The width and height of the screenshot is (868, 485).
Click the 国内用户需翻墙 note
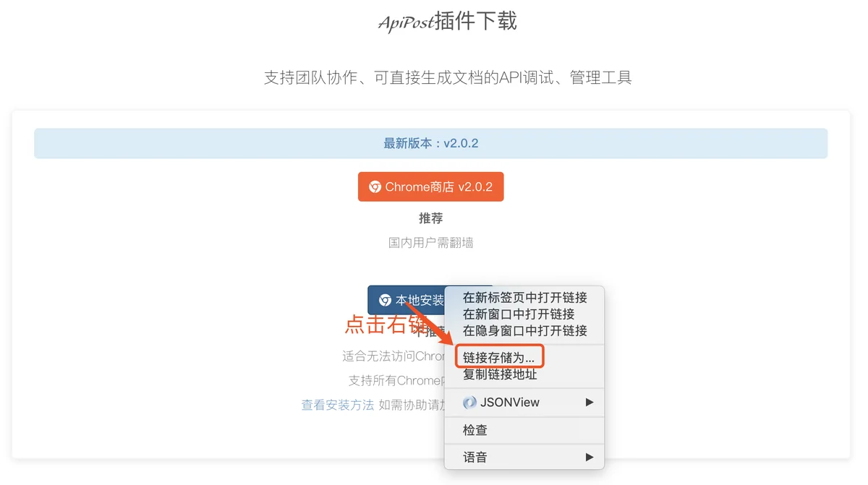pyautogui.click(x=430, y=243)
